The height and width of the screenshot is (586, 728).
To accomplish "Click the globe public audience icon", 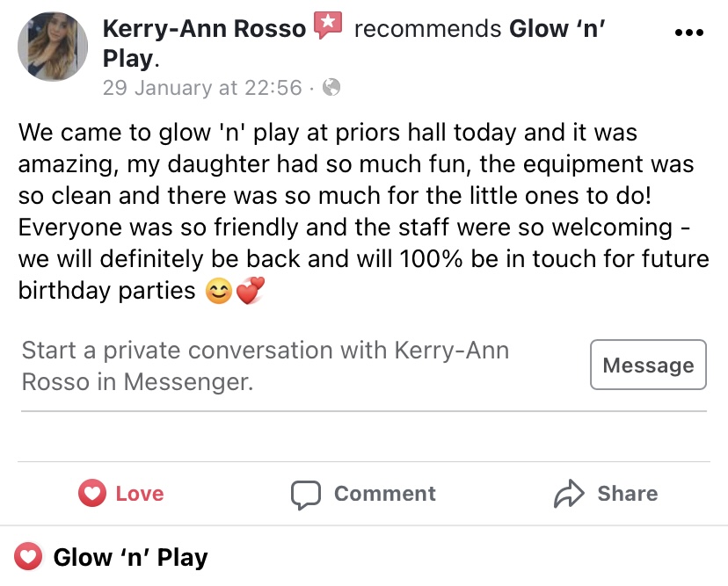I will pos(331,87).
